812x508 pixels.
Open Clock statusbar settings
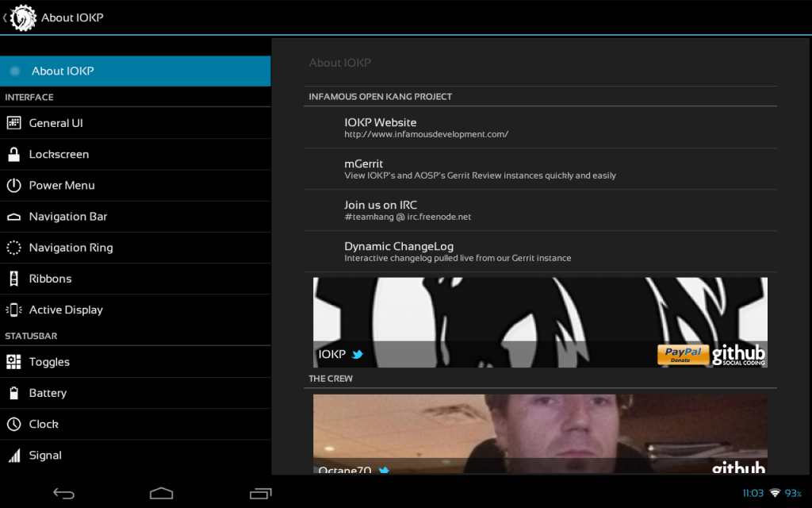[135, 424]
